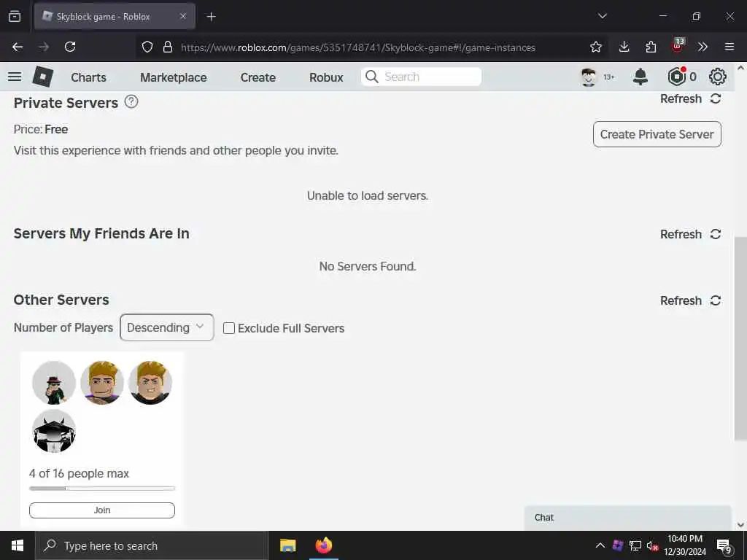Join the 4 of 16 server

[102, 510]
